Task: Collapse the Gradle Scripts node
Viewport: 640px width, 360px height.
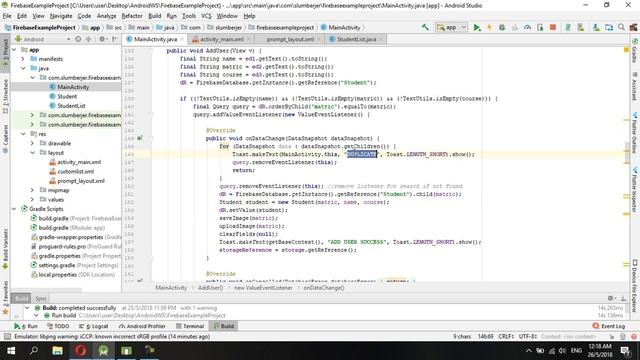Action: point(14,209)
